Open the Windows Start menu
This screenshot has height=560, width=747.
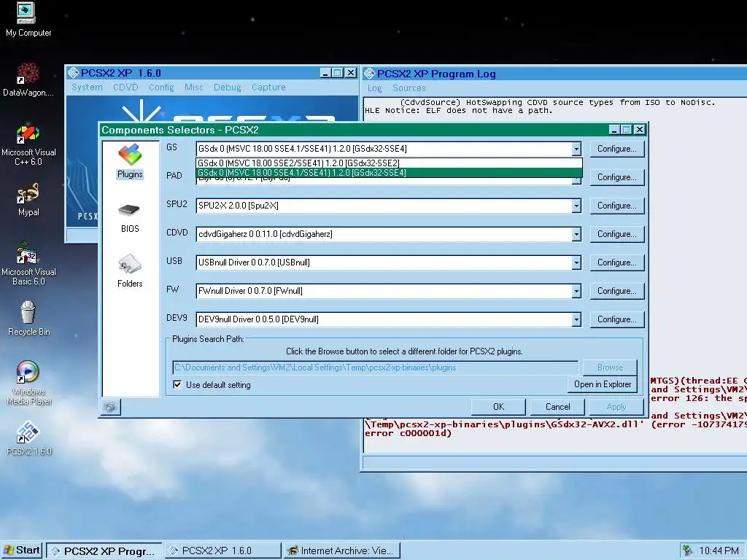pos(22,551)
